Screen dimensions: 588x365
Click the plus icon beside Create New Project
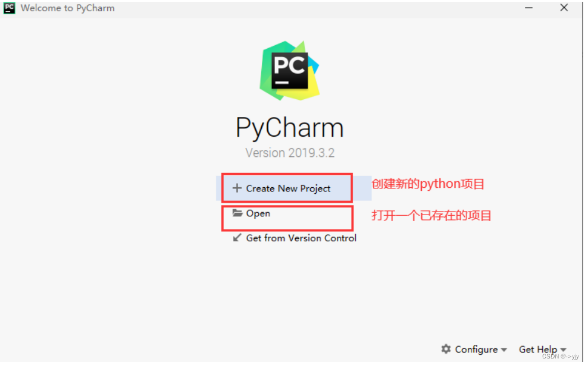pos(237,188)
